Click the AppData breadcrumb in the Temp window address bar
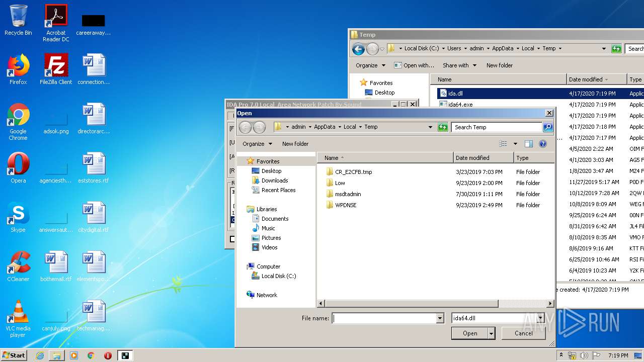Screen dimensions: 644x362 tap(503, 49)
